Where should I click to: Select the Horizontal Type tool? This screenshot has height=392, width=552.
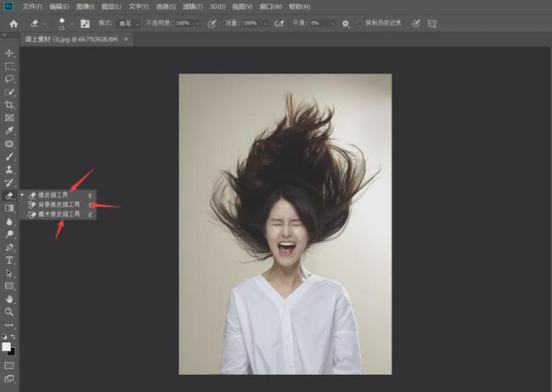click(x=9, y=260)
